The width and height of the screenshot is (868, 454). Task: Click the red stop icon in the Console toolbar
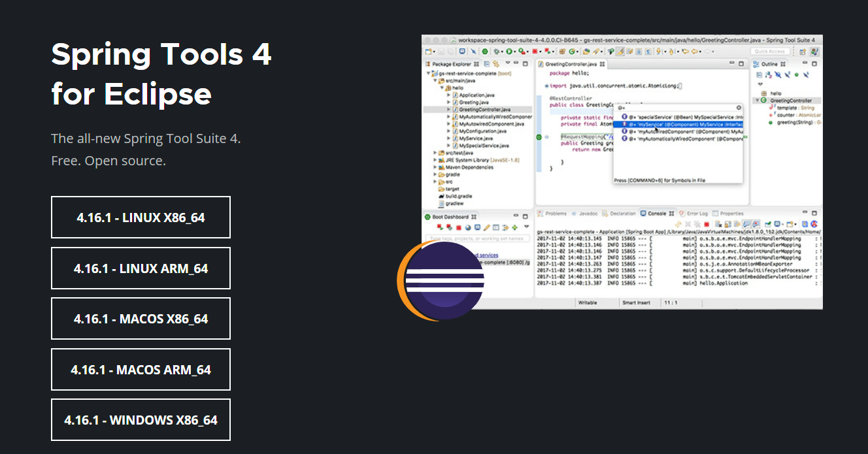[x=707, y=225]
